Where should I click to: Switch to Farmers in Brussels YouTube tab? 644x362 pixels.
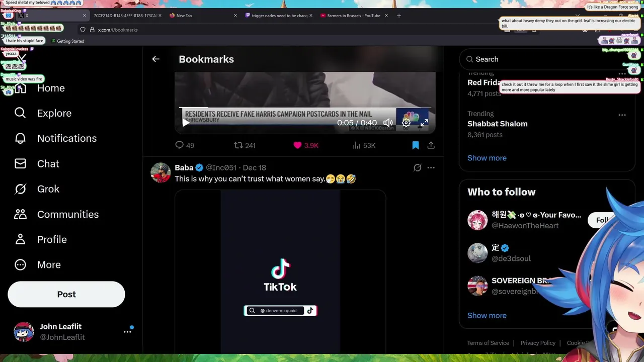point(354,16)
